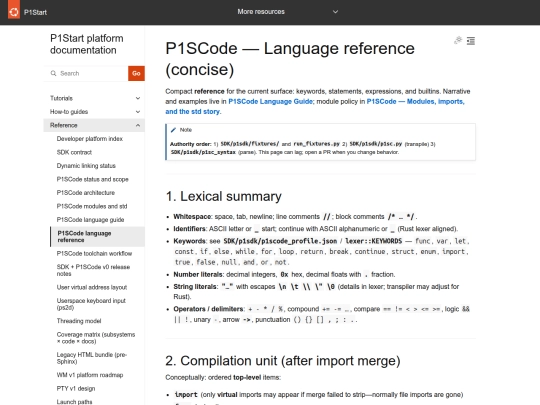The image size is (540, 405).
Task: Open the How-to guides section
Action: pos(69,112)
